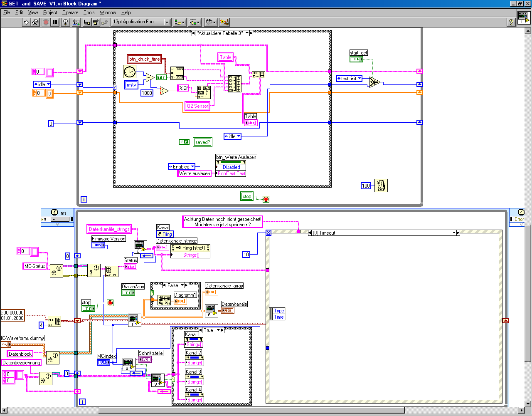Open the Window menu
Viewport: 532px width, 416px height.
tap(108, 12)
